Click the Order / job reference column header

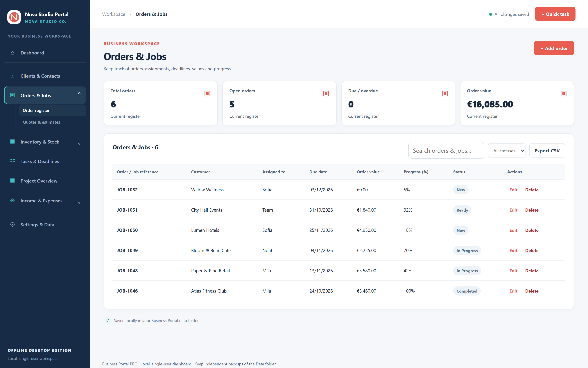[x=137, y=172]
